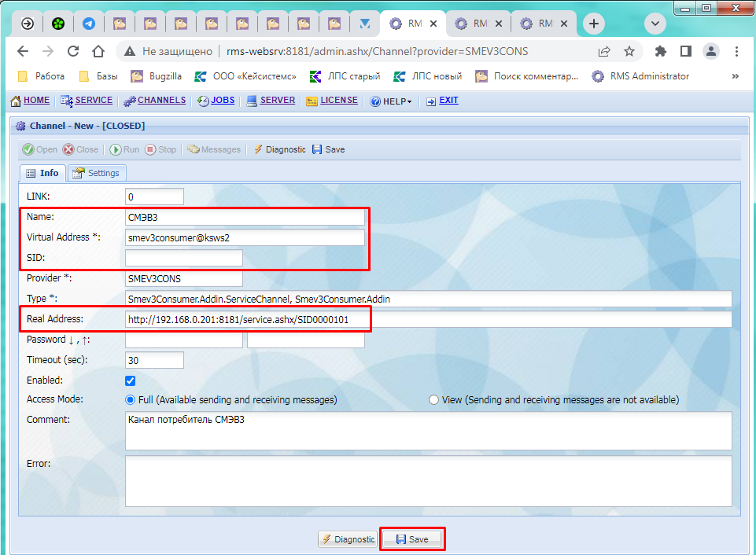Reload the current page
756x555 pixels.
click(x=73, y=51)
